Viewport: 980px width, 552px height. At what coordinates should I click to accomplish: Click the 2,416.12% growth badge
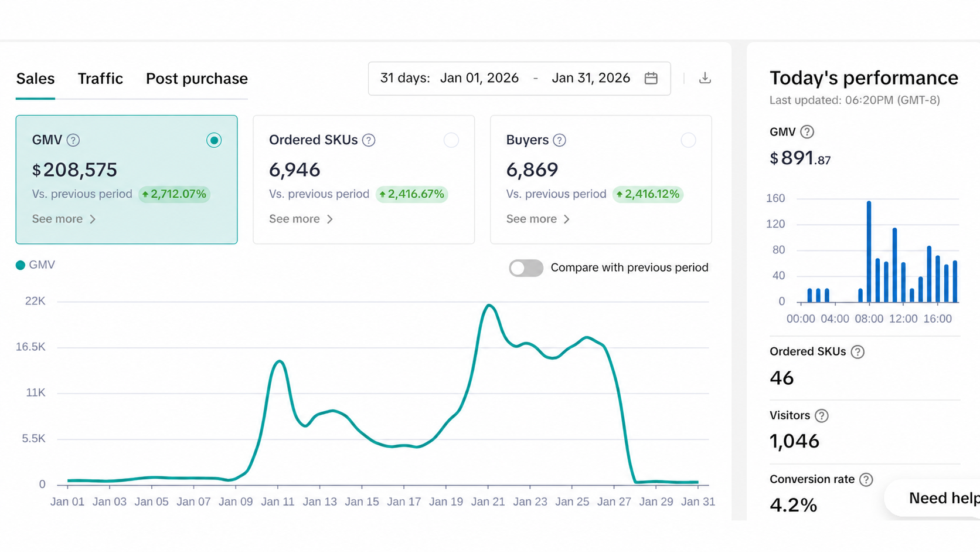pos(648,194)
